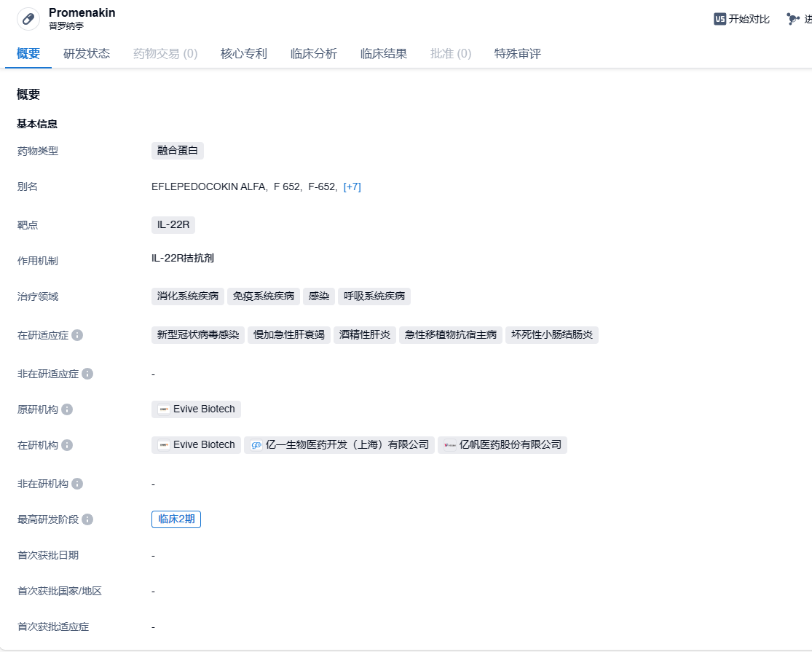812x652 pixels.
Task: Click info icon beside 在研机构 label
Action: coord(67,445)
